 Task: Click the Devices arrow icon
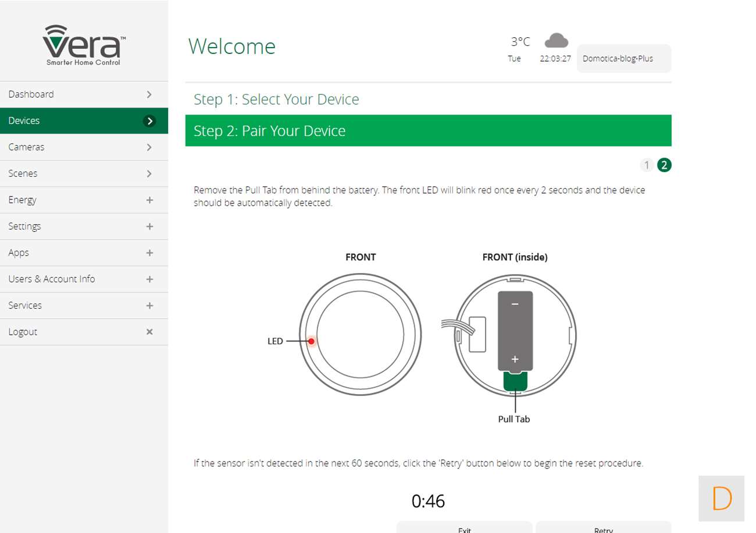coord(149,121)
